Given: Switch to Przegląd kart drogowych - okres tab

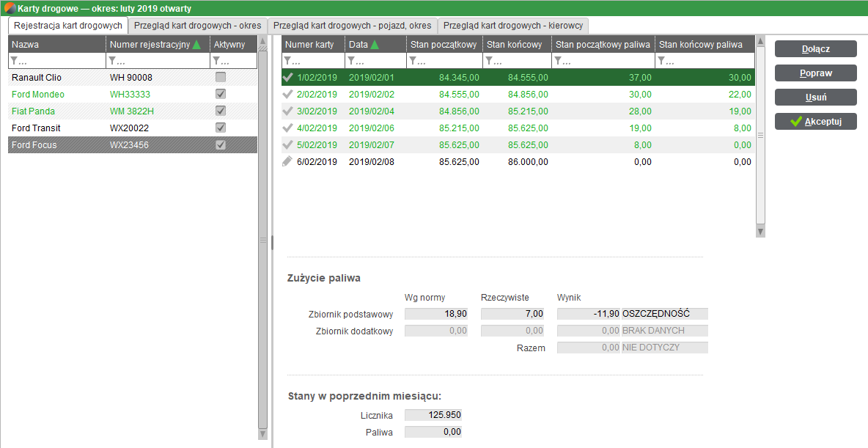Looking at the screenshot, I should [x=197, y=25].
